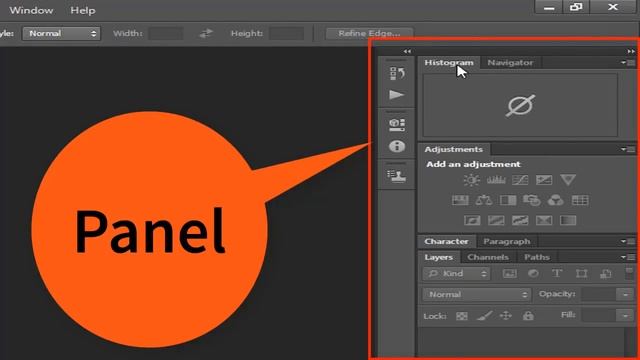
Task: Add a Gradient Map adjustment
Action: (x=568, y=220)
